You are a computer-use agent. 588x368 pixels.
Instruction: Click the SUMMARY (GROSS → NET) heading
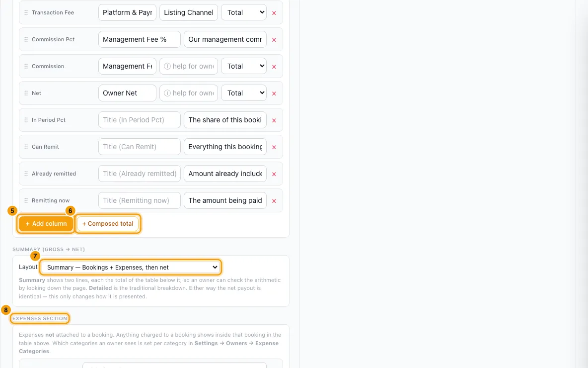(x=49, y=249)
